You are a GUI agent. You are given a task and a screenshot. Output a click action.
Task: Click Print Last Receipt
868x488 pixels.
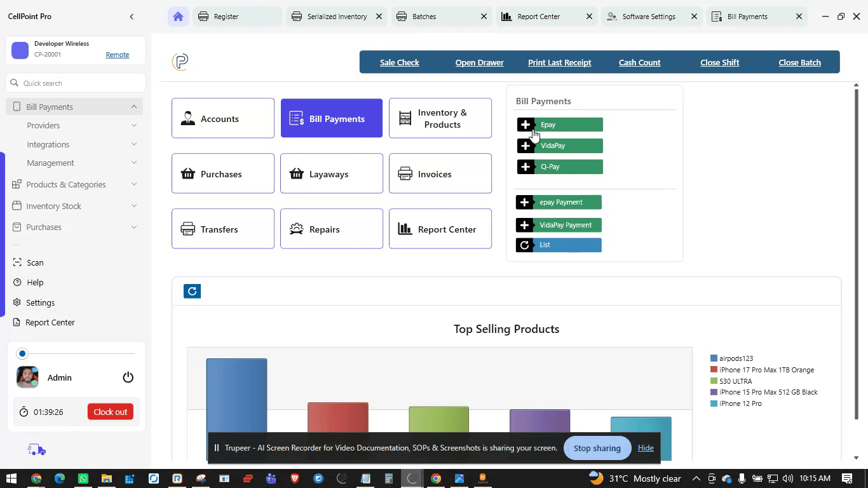[x=560, y=62]
